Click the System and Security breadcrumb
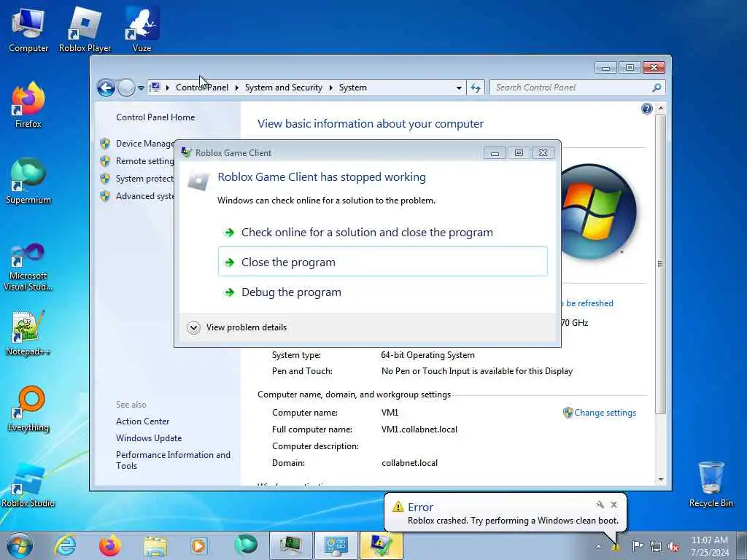747x560 pixels. [284, 87]
